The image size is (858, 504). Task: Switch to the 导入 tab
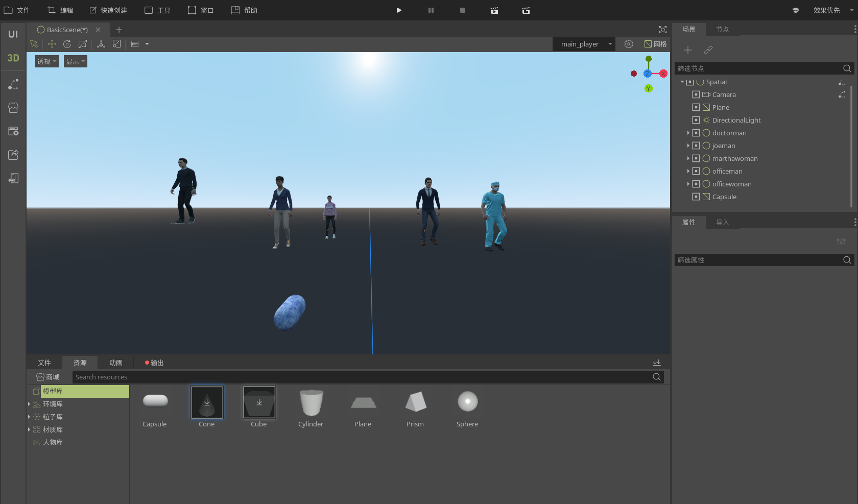tap(722, 222)
